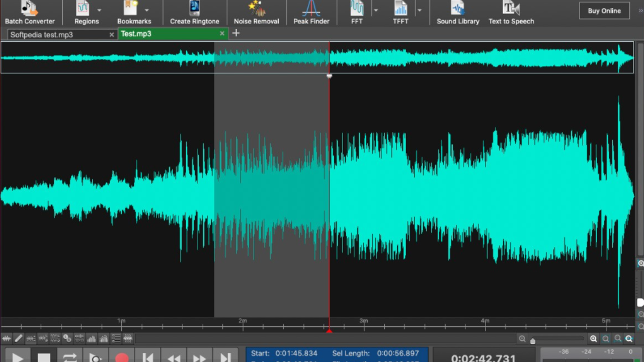Select the pencil edit tool
This screenshot has height=362, width=644.
click(19, 338)
